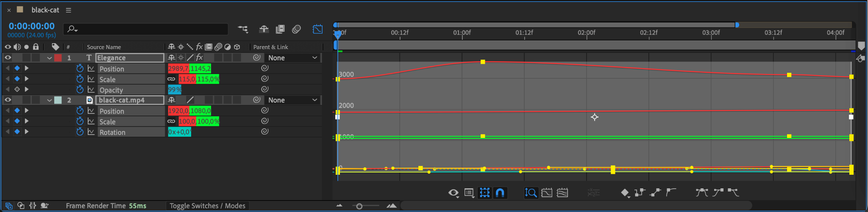Viewport: 868px width, 212px height.
Task: Toggle keyframe at current time for Elegance Opacity
Action: [17, 89]
